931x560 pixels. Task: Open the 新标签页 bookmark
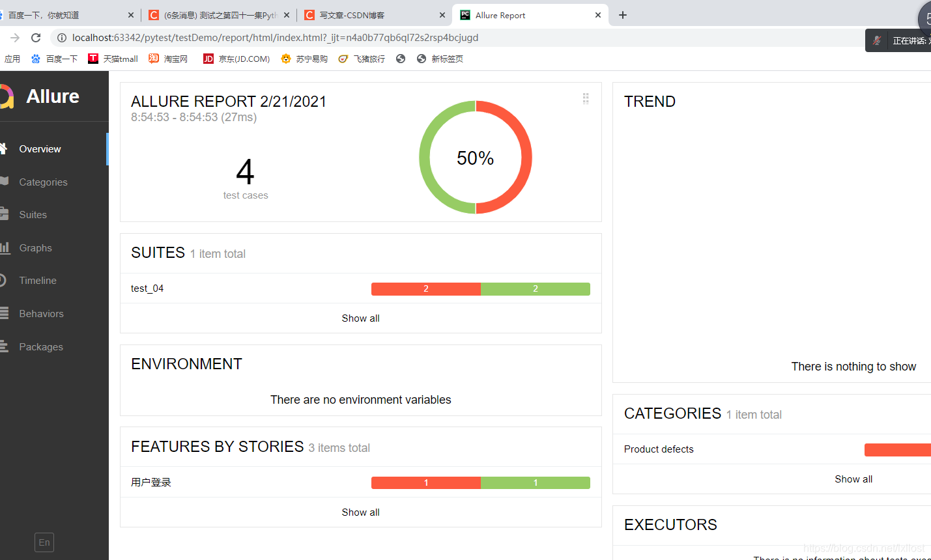440,59
